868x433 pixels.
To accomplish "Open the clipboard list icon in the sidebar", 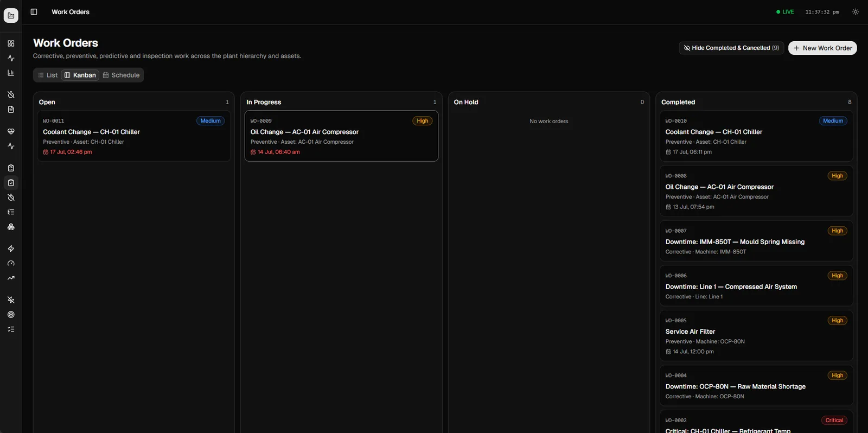I will point(11,168).
